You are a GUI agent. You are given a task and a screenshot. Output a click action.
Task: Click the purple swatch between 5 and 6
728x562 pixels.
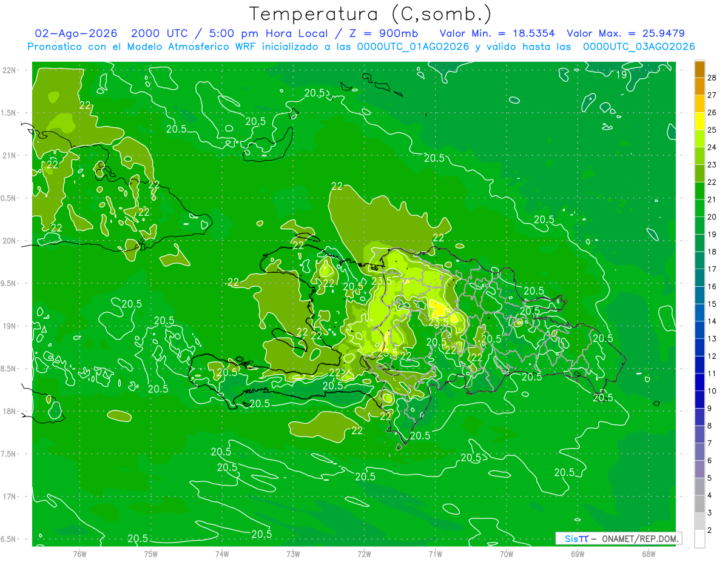click(699, 469)
